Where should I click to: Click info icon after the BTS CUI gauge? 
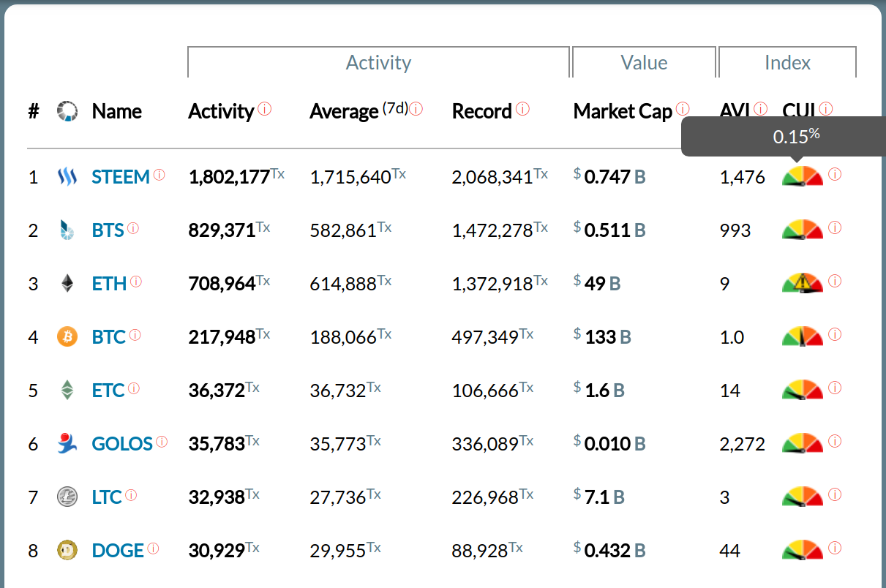pyautogui.click(x=835, y=227)
